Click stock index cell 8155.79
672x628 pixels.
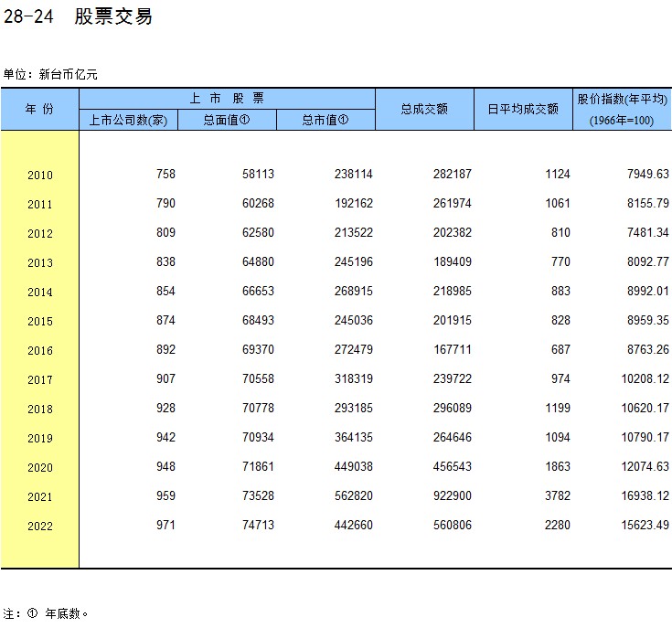point(648,203)
